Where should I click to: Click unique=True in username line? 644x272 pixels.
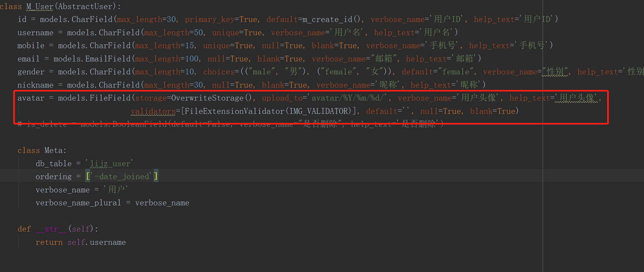[x=237, y=33]
